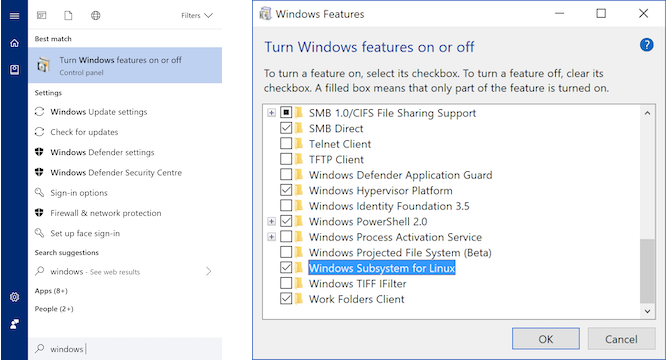Select the Windows Subsystem for Linux row
This screenshot has width=668, height=360.
(382, 268)
